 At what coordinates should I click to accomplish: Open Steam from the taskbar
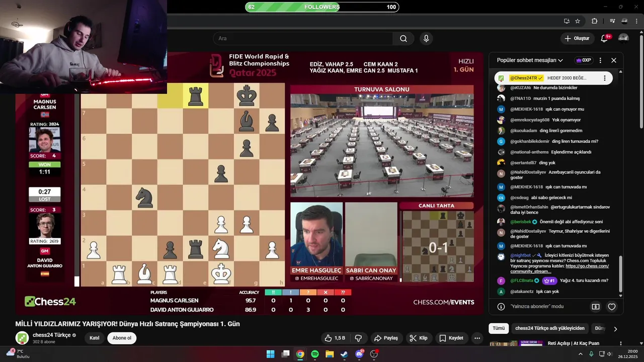344,354
